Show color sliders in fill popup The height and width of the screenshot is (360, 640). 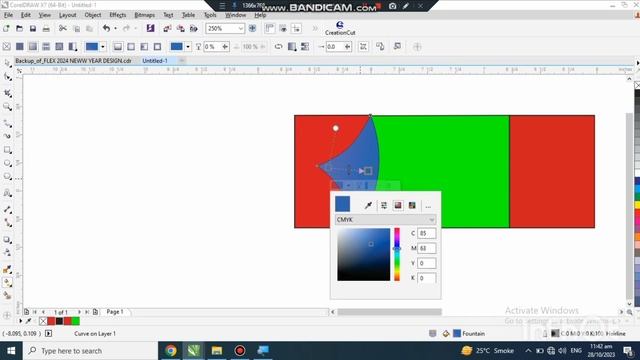coord(384,205)
